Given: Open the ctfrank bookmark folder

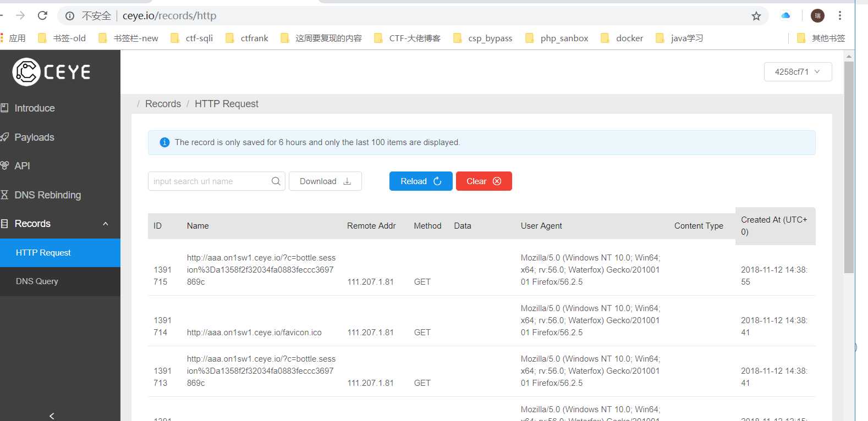Looking at the screenshot, I should 247,38.
